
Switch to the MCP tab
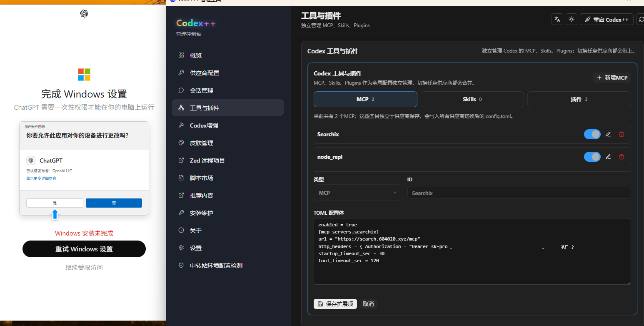click(x=365, y=99)
